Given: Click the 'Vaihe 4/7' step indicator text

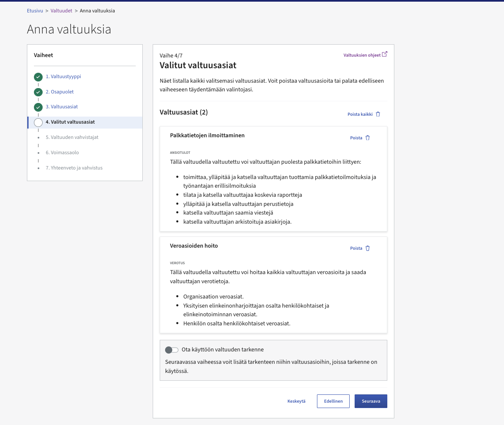Looking at the screenshot, I should 171,55.
